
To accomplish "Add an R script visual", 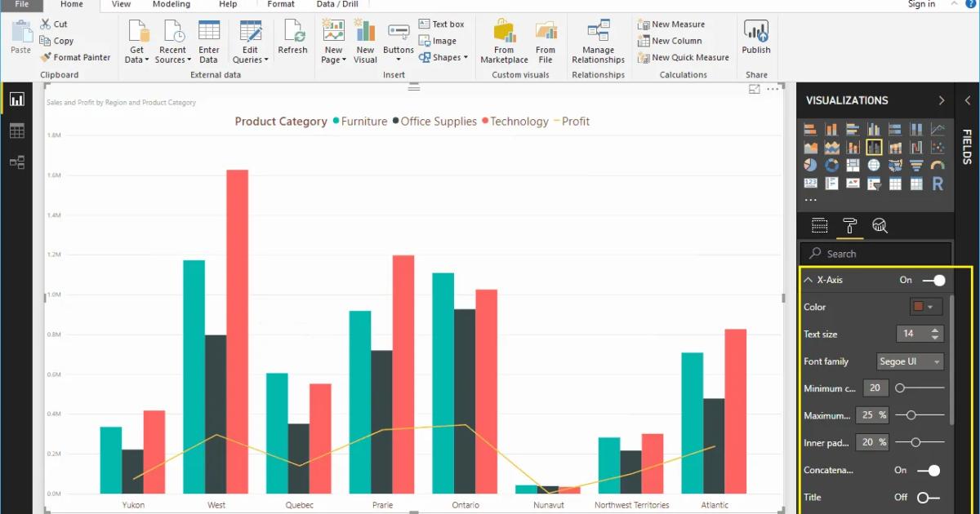I will (938, 183).
